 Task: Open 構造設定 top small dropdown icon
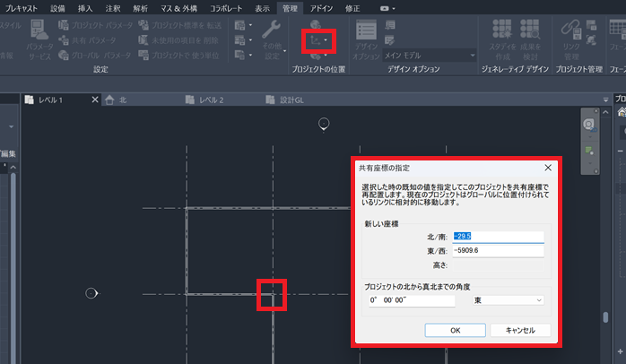click(x=243, y=25)
